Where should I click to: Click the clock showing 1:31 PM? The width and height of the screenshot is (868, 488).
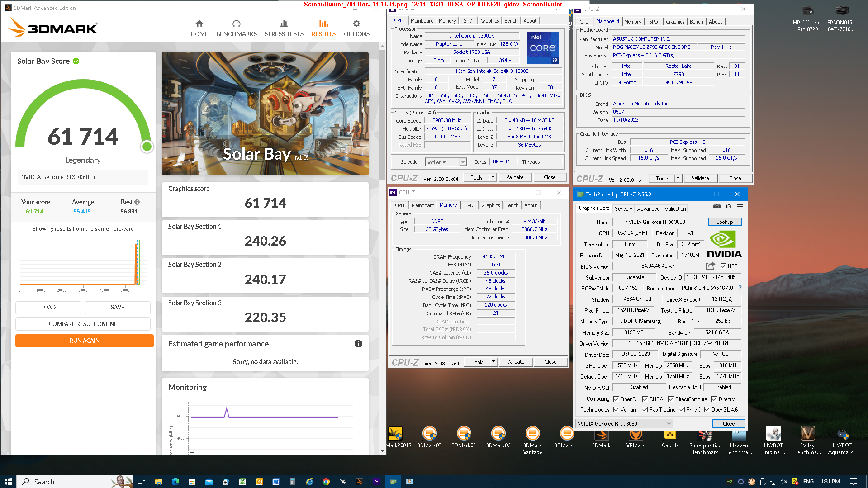[830, 482]
